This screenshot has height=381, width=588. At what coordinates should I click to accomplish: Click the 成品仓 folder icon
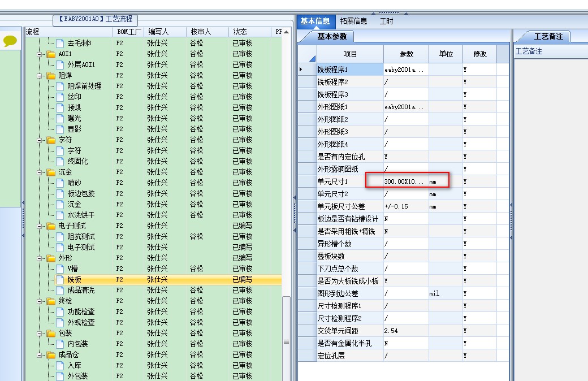(51, 355)
